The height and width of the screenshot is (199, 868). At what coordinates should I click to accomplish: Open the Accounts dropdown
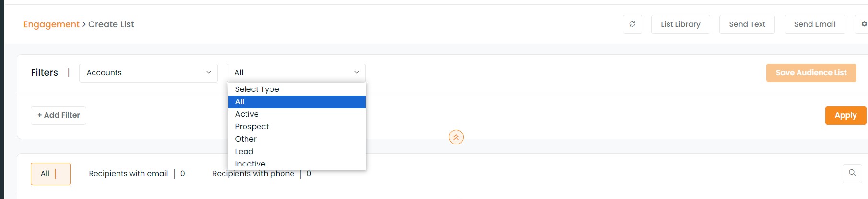(x=148, y=73)
